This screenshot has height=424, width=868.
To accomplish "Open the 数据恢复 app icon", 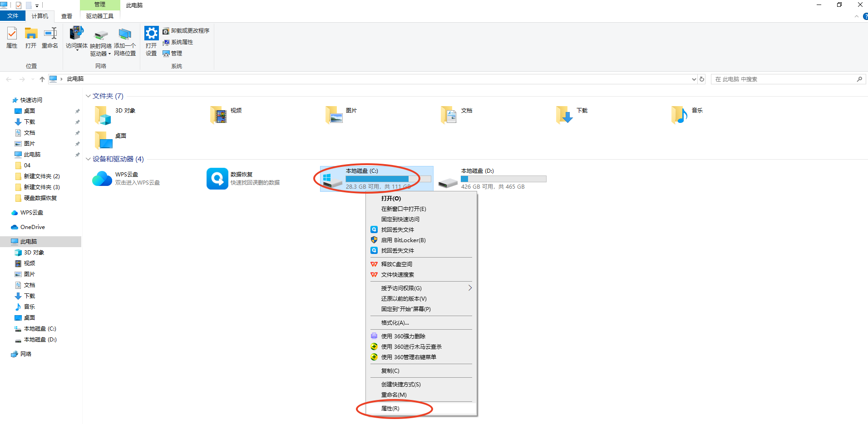I will pos(217,179).
